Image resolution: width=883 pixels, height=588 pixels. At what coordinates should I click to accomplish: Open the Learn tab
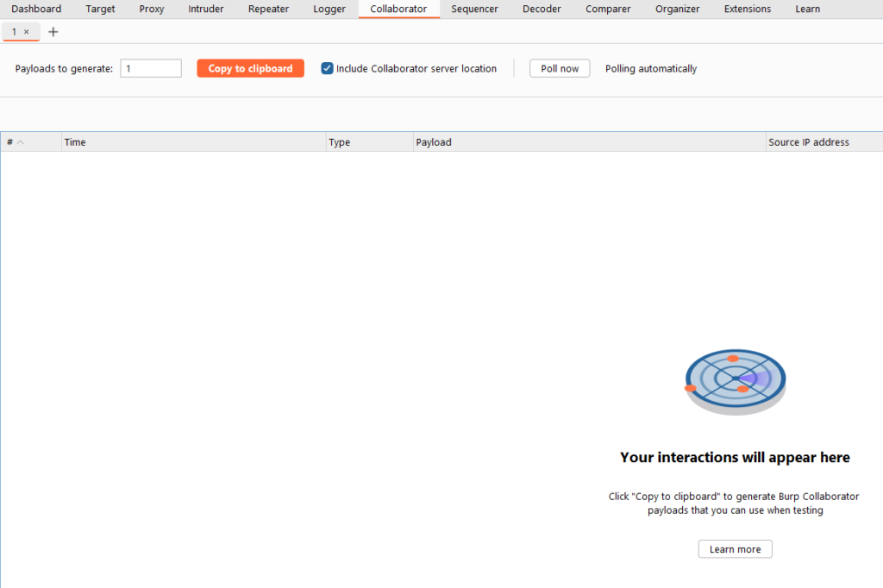click(807, 9)
